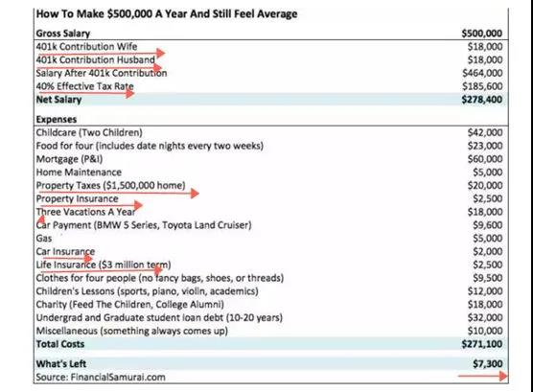Click the Miscellaneous (something always comes up) row
533x392 pixels.
(271, 331)
